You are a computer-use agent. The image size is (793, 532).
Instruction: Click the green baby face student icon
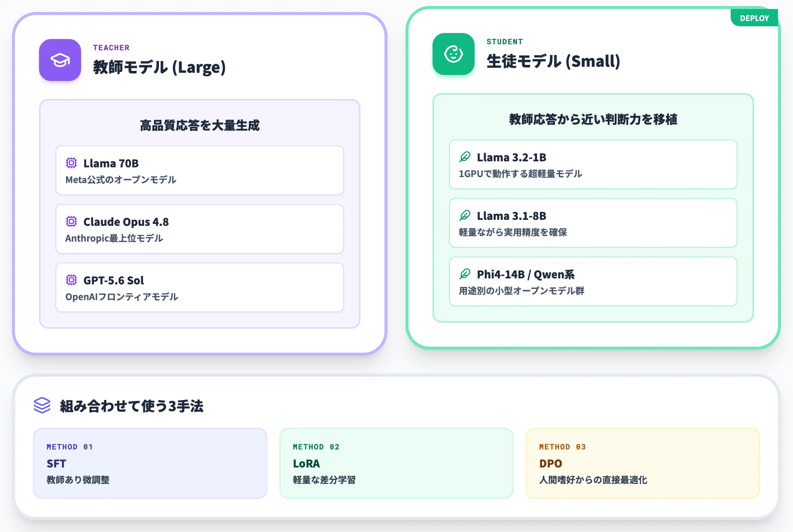click(x=454, y=54)
